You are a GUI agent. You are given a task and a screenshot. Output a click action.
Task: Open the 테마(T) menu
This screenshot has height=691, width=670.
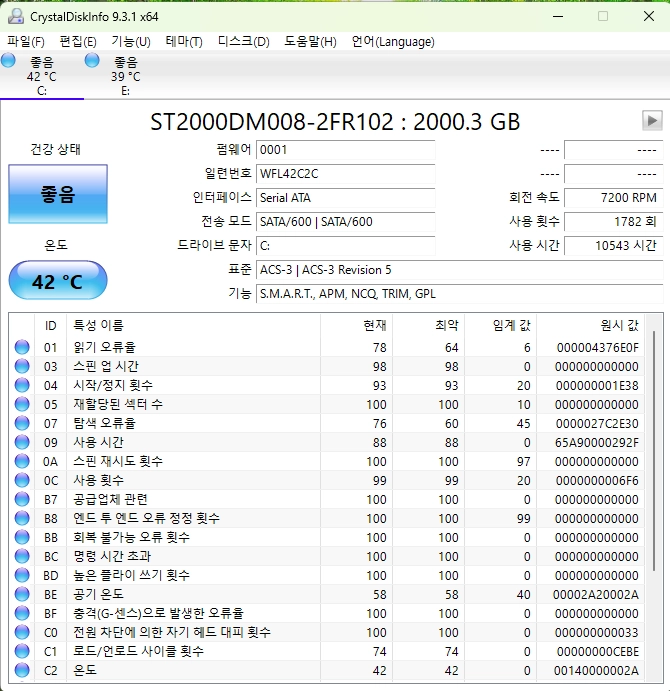click(x=184, y=42)
